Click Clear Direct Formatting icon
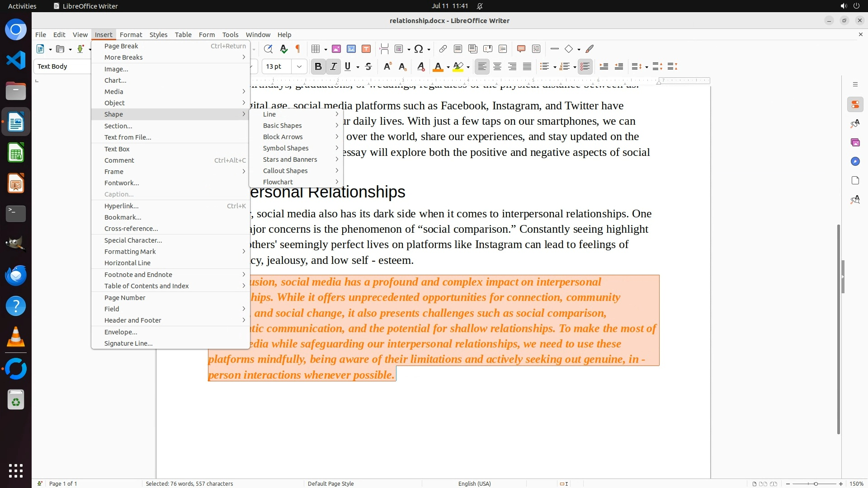 click(420, 67)
